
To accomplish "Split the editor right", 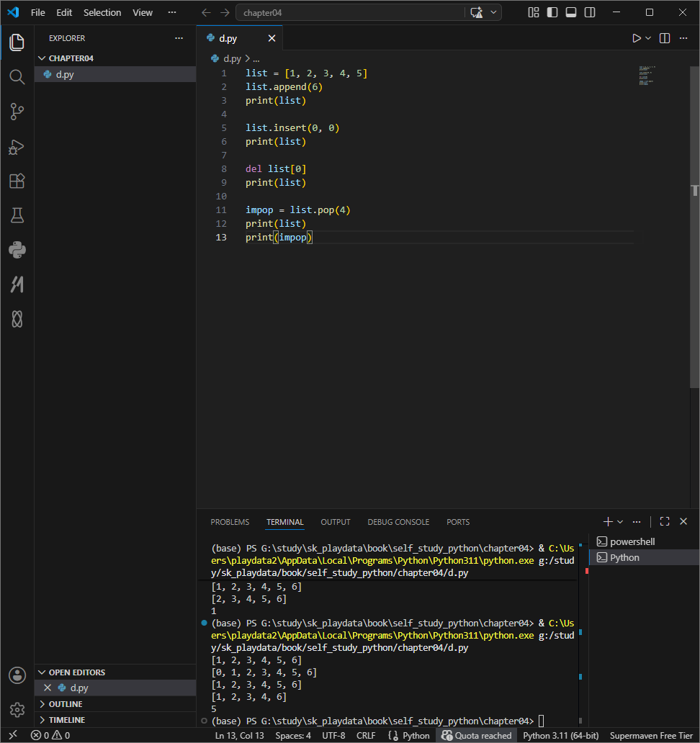I will [665, 38].
